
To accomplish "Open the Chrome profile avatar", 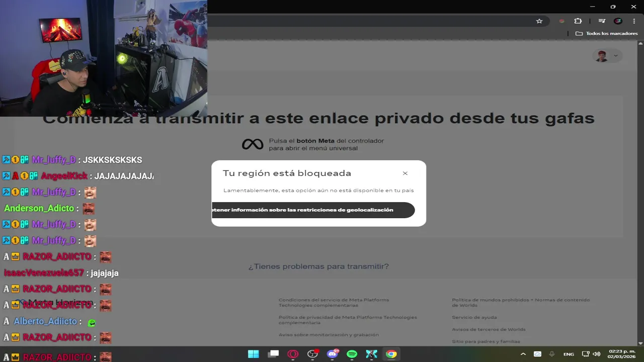I will click(x=618, y=21).
